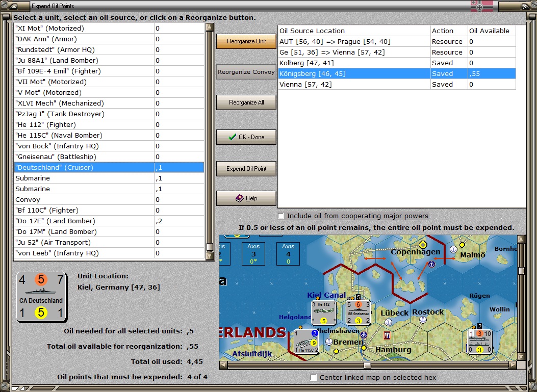Select the "DAK Arm" (Armor) row
This screenshot has width=537, height=392.
(x=109, y=39)
